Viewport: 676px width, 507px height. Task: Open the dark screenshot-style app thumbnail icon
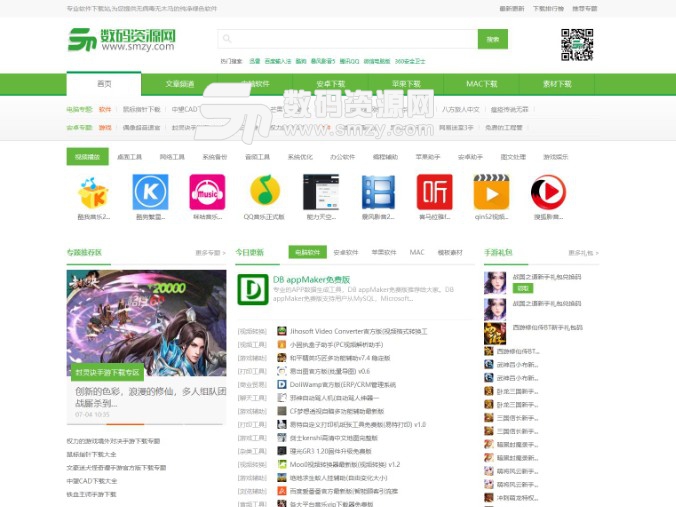[x=321, y=192]
